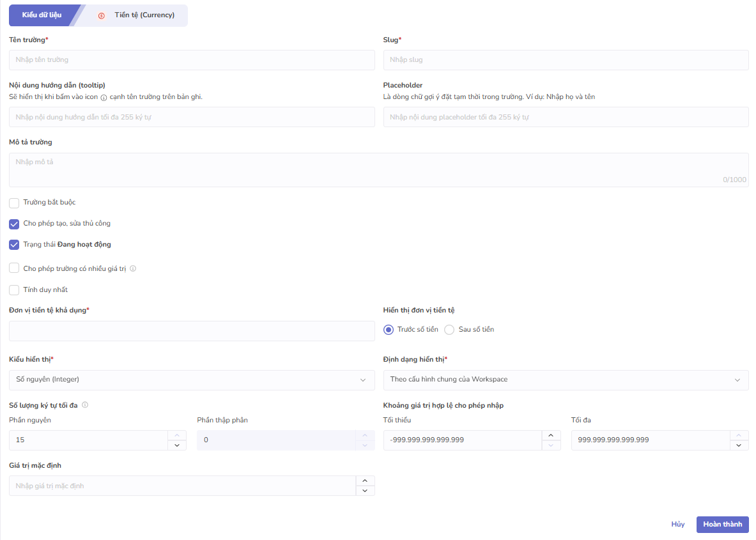The height and width of the screenshot is (540, 756).
Task: Uncheck "Cho phép tạo, sửa thủ công"
Action: [x=14, y=224]
